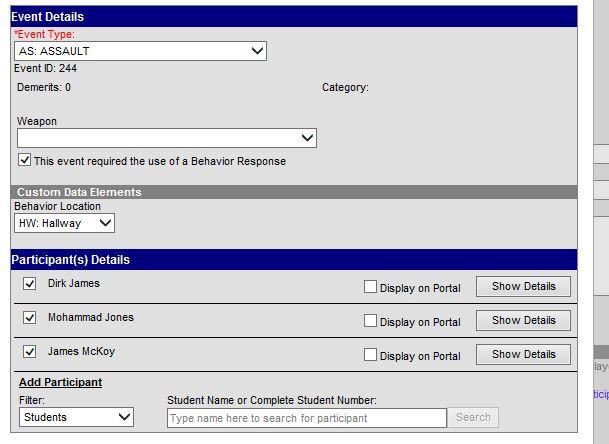This screenshot has height=444, width=609.
Task: Click the Custom Data Elements header bar
Action: click(294, 192)
